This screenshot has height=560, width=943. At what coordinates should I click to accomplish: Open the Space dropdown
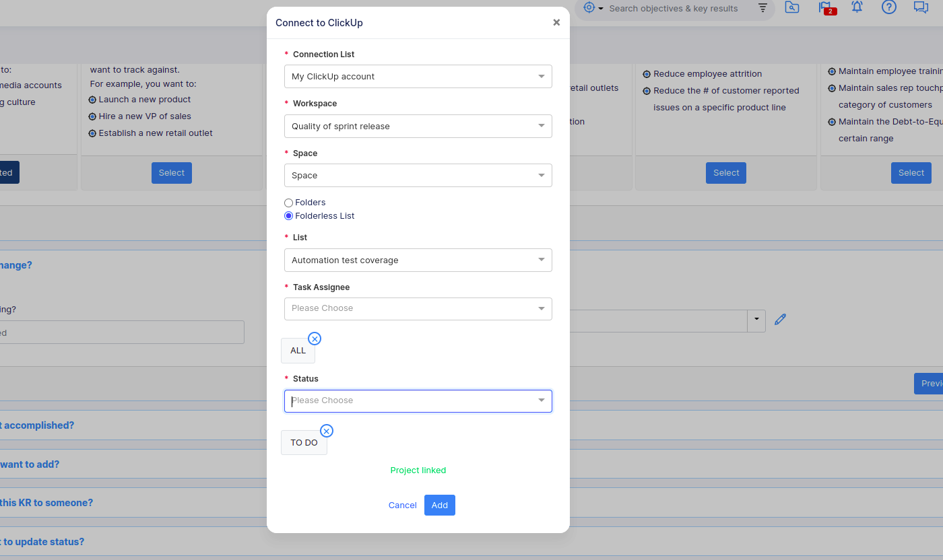(418, 175)
